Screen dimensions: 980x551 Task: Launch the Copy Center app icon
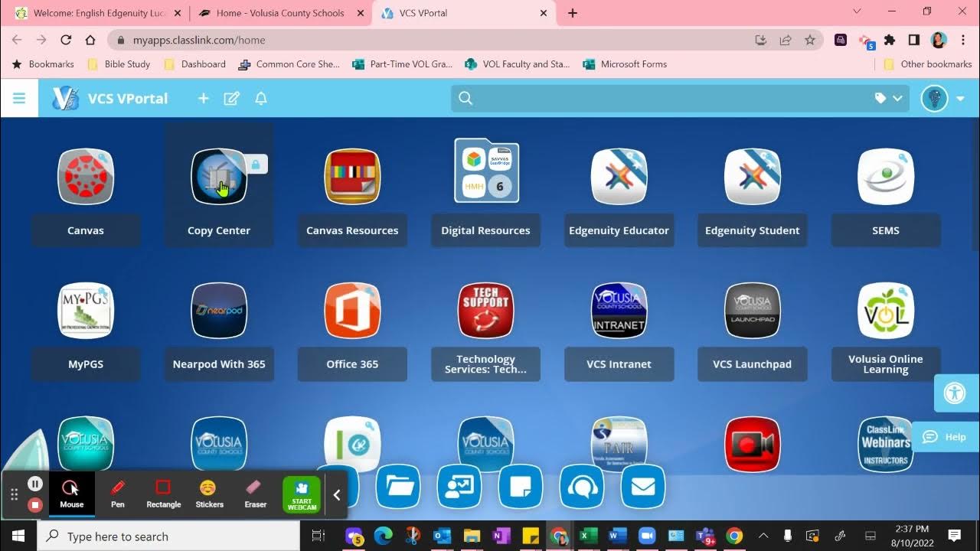click(x=219, y=177)
